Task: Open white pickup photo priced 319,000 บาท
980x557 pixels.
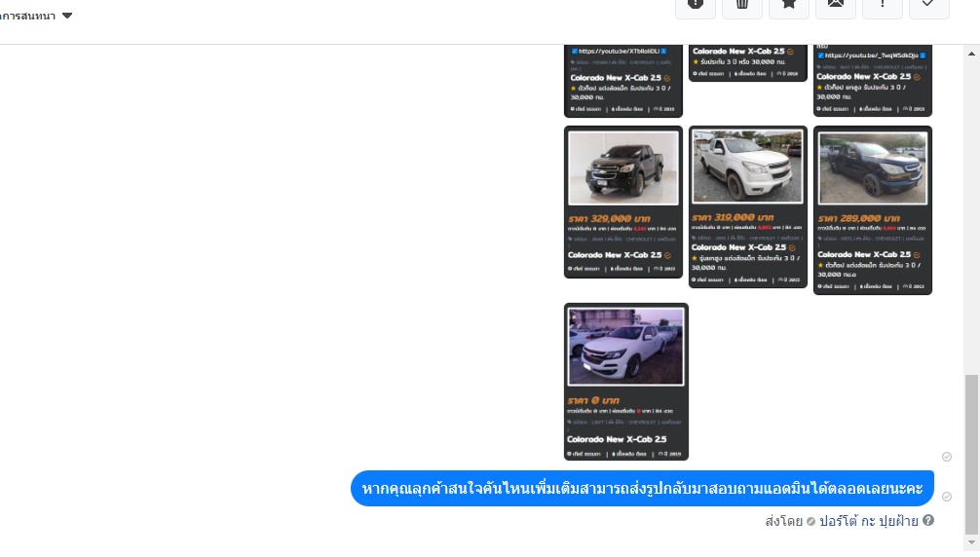Action: tap(747, 167)
